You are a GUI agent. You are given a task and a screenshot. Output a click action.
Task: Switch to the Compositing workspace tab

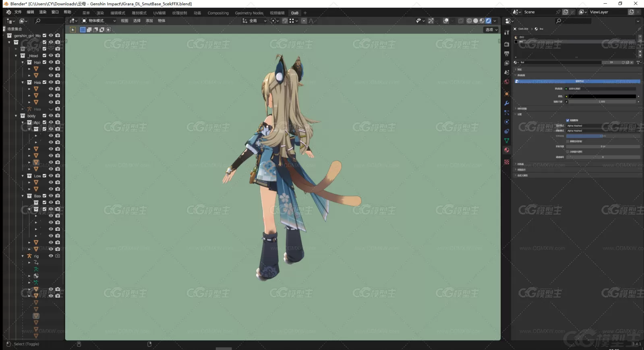(x=218, y=13)
